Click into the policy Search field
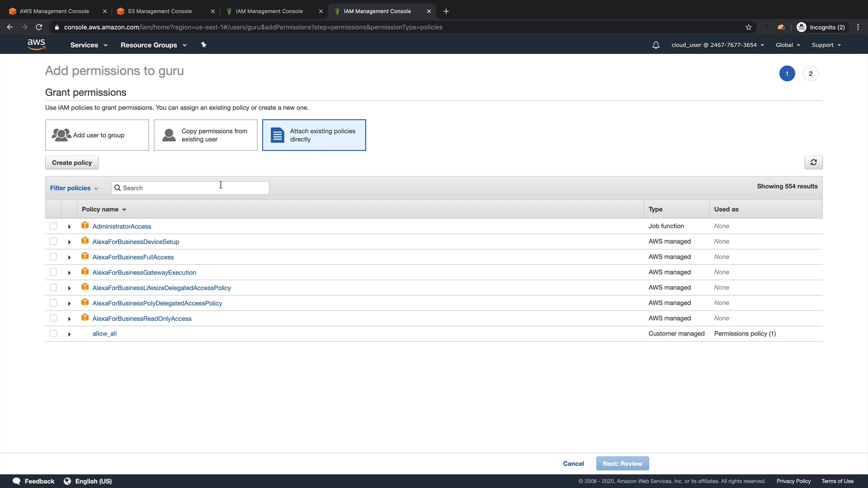 click(x=190, y=188)
